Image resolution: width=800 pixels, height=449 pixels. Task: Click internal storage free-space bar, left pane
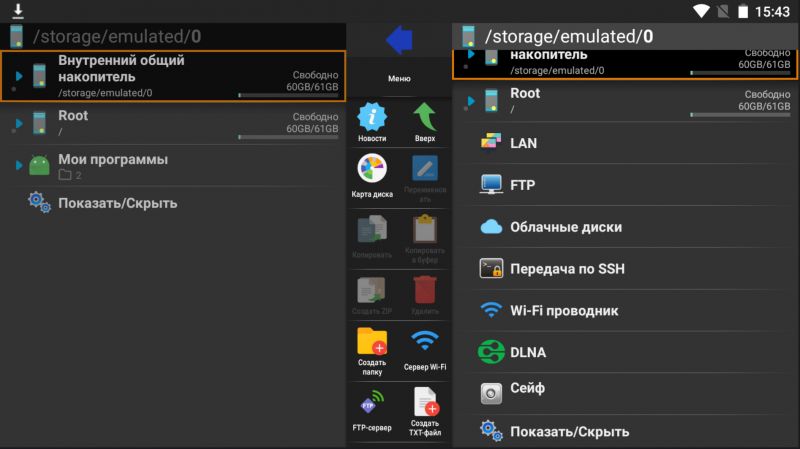[x=288, y=95]
